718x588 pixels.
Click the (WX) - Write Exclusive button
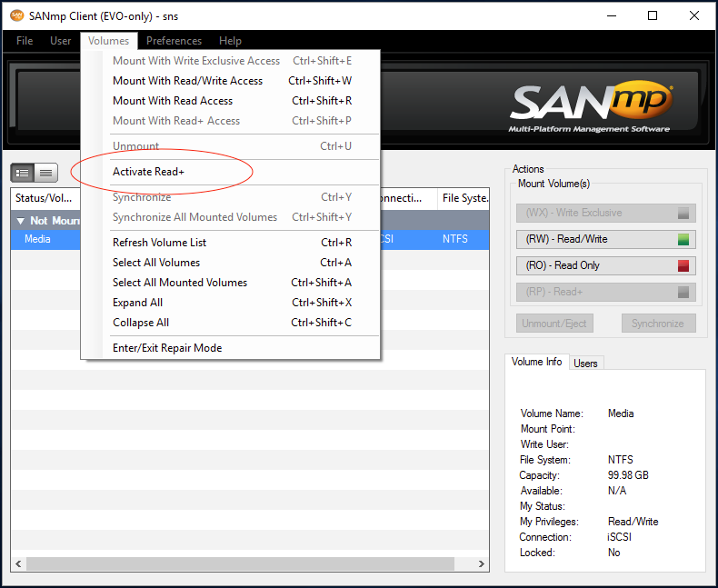point(606,213)
